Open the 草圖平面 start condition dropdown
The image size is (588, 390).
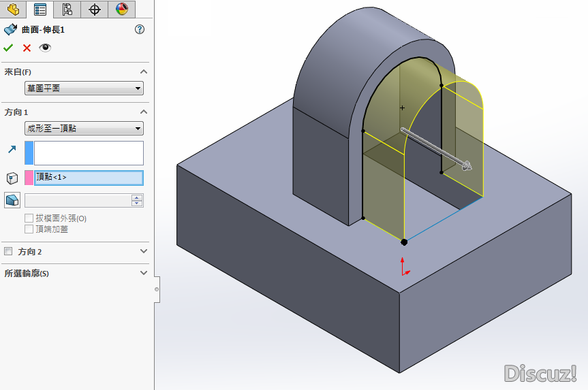click(x=84, y=88)
